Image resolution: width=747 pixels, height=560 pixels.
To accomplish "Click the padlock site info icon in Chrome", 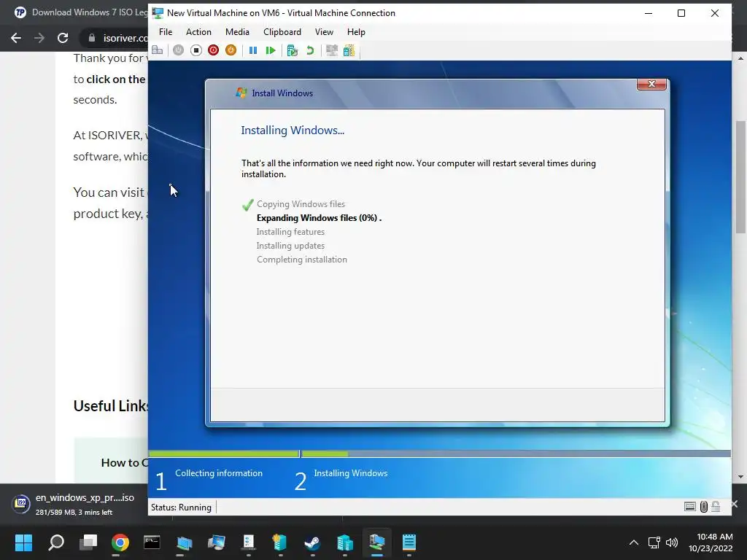I will pos(91,38).
